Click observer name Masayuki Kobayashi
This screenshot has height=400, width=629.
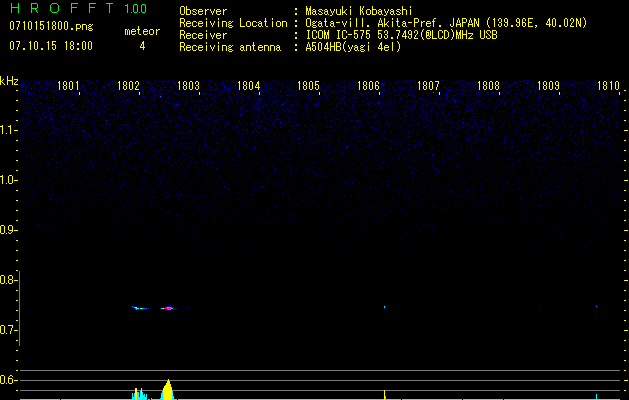(x=359, y=11)
